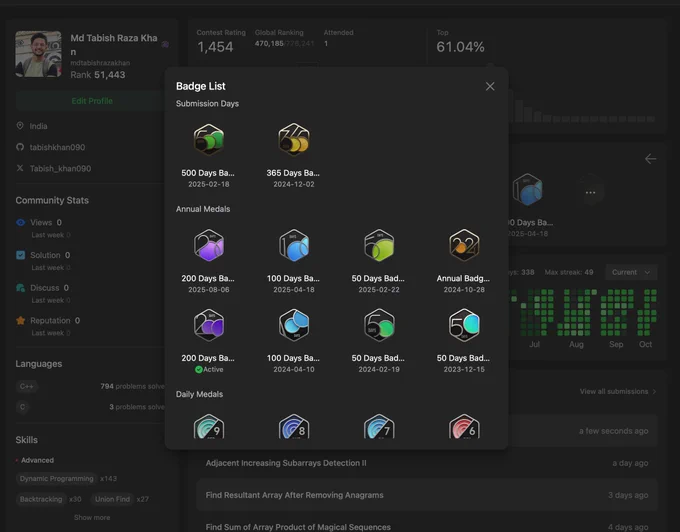The image size is (680, 532).
Task: Open X profile Tabish_khan090
Action: point(60,169)
